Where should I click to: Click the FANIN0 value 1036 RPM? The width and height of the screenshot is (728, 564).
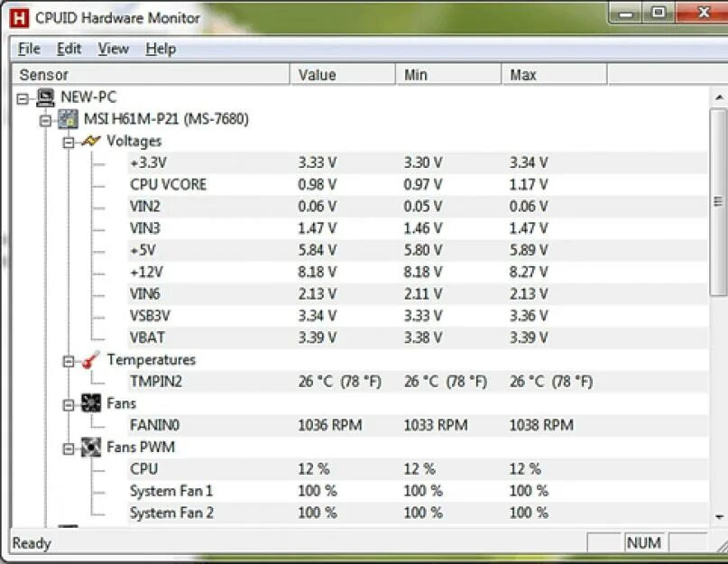(329, 425)
